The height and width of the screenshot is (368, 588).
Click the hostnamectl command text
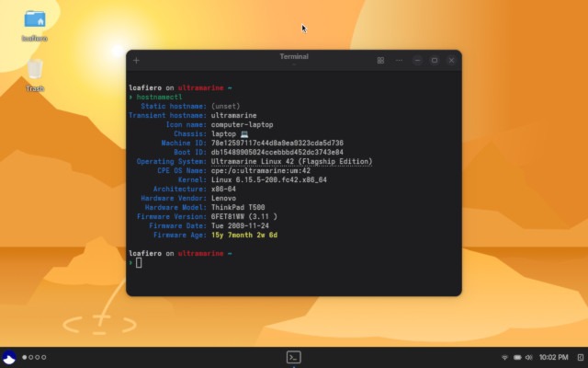[x=159, y=97]
